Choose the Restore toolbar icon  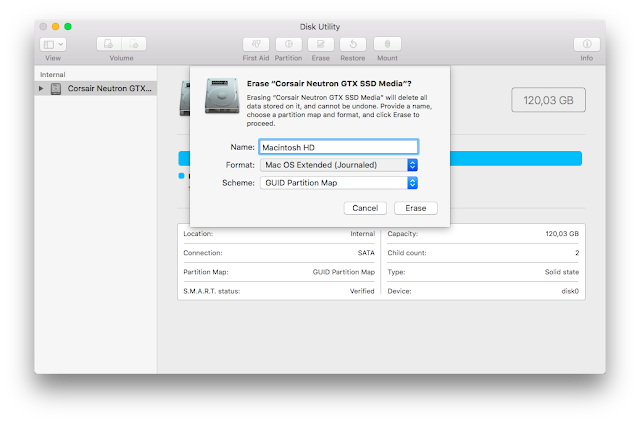(353, 44)
